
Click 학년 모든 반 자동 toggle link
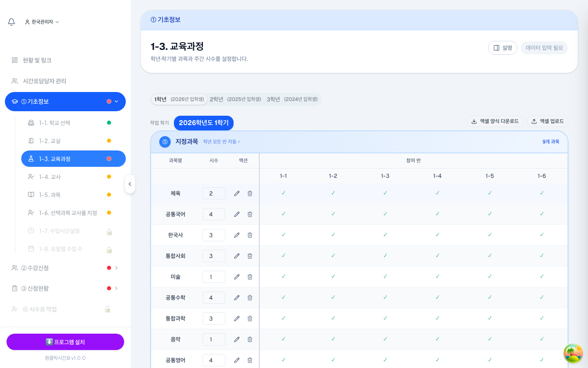[222, 142]
